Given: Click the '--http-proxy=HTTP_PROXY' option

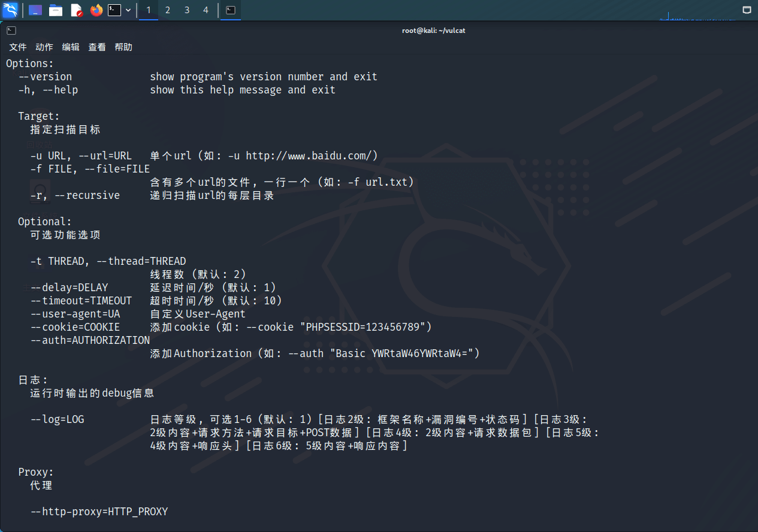Looking at the screenshot, I should pyautogui.click(x=99, y=512).
